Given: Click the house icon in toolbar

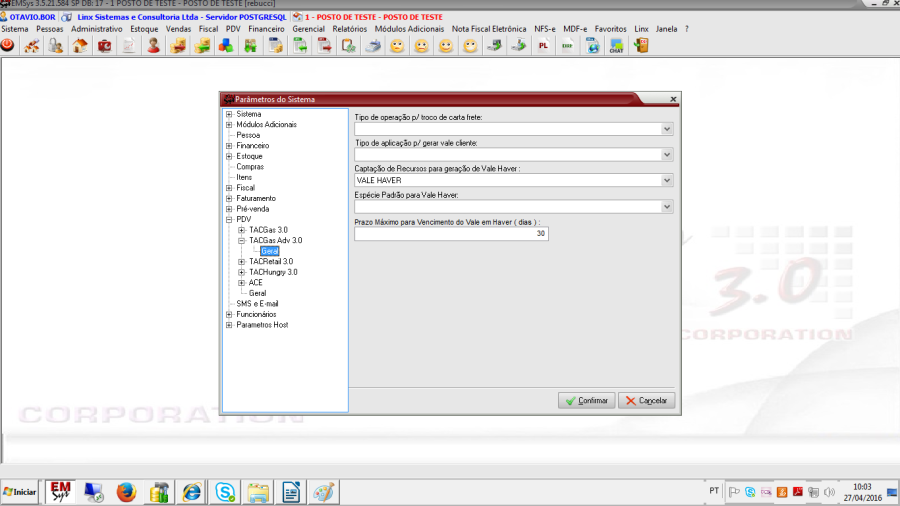Looking at the screenshot, I should tap(80, 45).
